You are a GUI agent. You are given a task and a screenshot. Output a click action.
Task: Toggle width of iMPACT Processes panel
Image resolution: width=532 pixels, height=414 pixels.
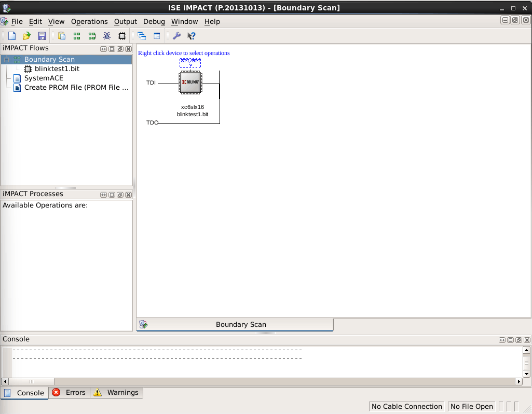tap(103, 195)
